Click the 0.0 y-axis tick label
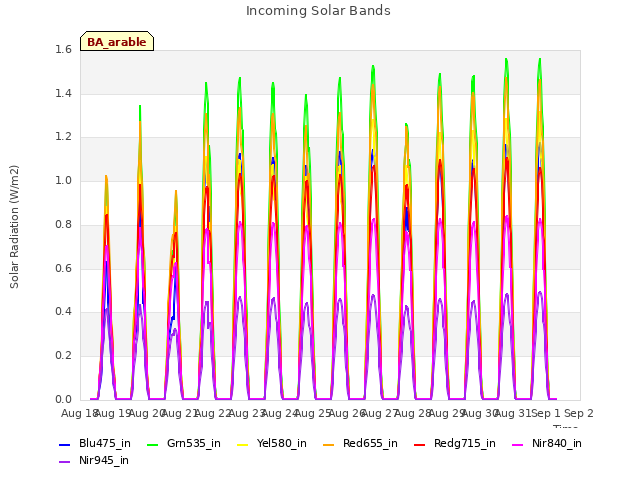640x480 pixels. (63, 399)
